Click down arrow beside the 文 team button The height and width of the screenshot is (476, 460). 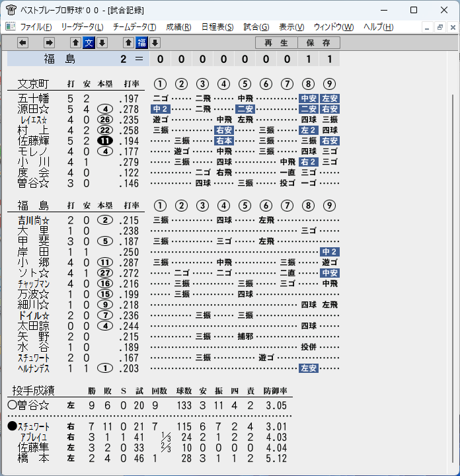tap(102, 43)
